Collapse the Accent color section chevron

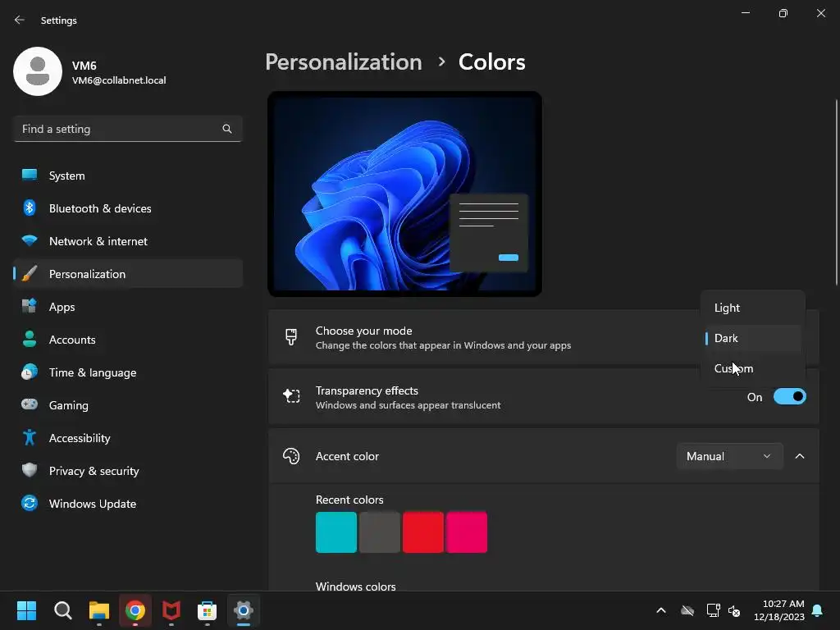(800, 456)
